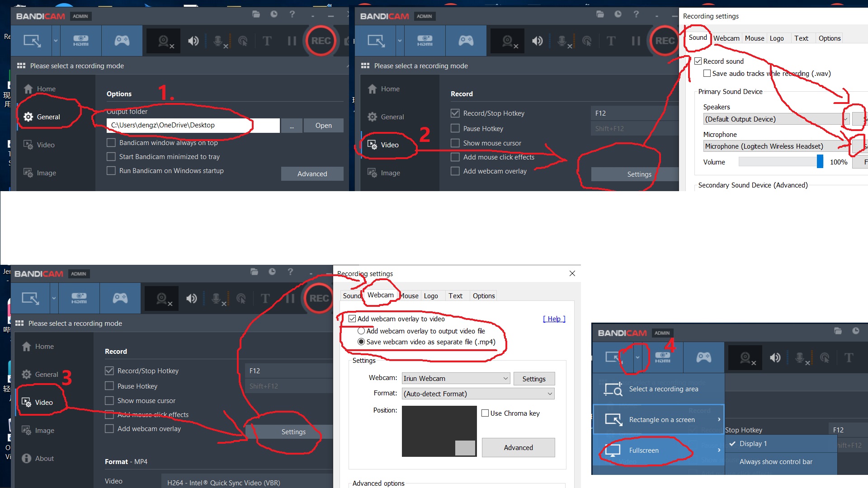Open the Speakers device dropdown
This screenshot has width=868, height=488.
[x=777, y=119]
